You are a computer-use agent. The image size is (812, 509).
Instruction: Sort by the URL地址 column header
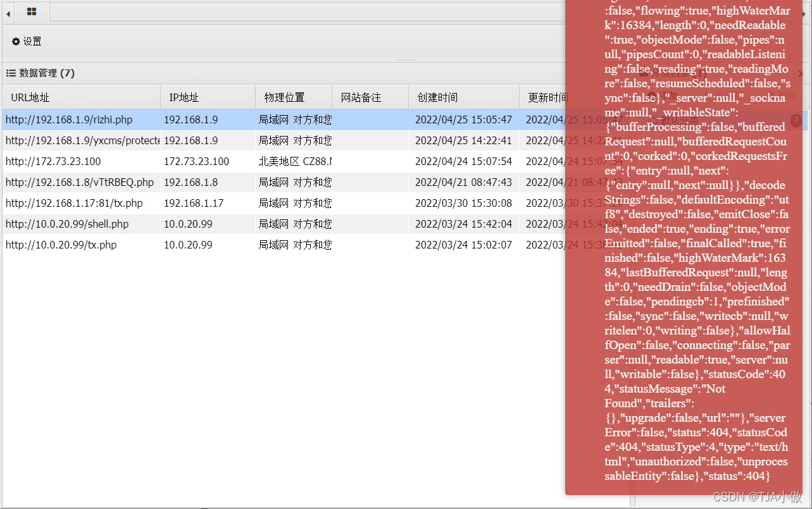tap(82, 97)
